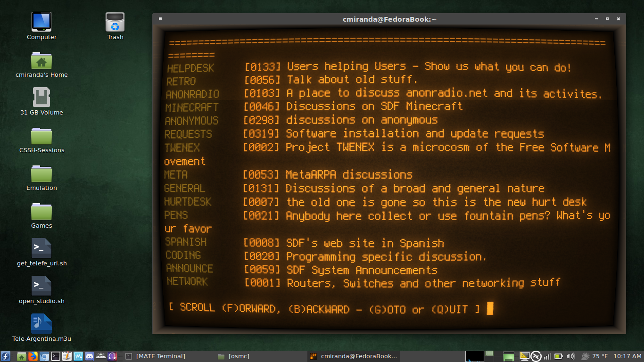Viewport: 644px width, 362px height.
Task: Open the battery status indicator
Action: coord(559,356)
